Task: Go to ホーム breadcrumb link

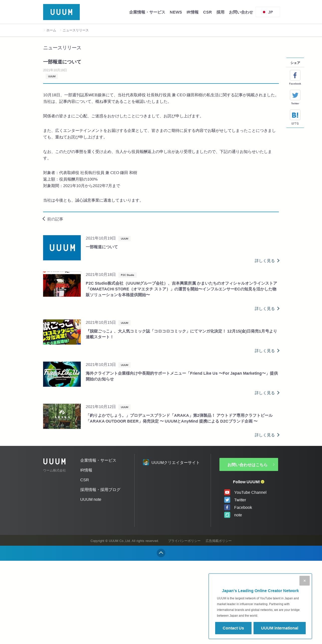Action: 51,30
